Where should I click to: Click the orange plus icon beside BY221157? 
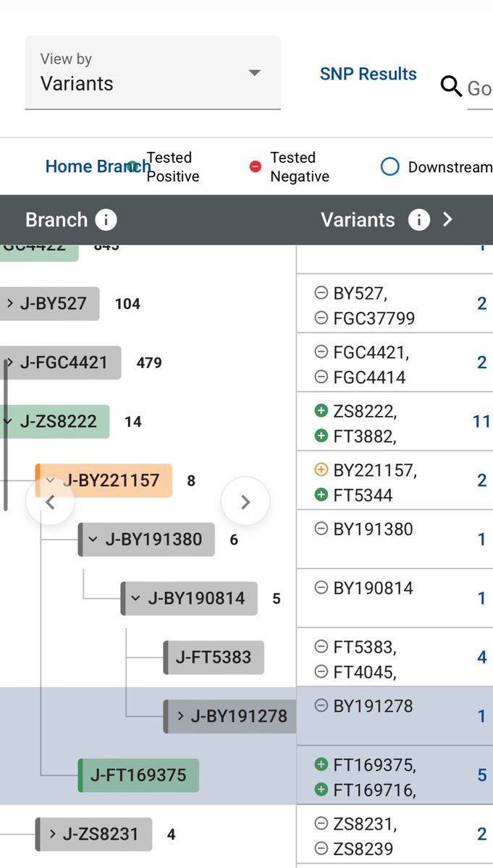tap(321, 470)
